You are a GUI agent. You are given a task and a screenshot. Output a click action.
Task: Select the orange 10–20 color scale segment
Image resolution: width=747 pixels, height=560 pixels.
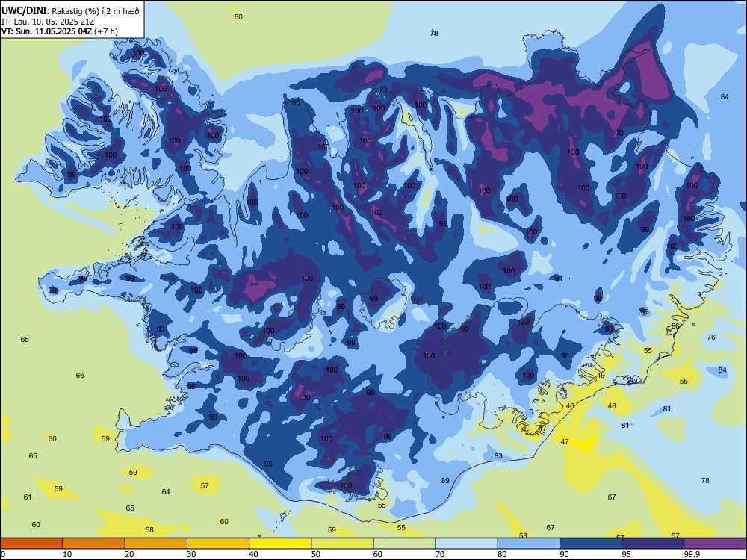point(94,544)
